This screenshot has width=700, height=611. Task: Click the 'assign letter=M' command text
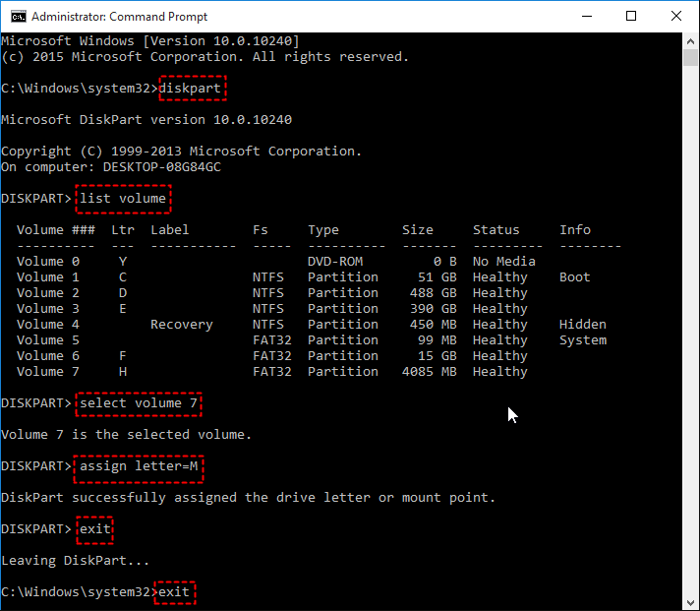pyautogui.click(x=139, y=466)
